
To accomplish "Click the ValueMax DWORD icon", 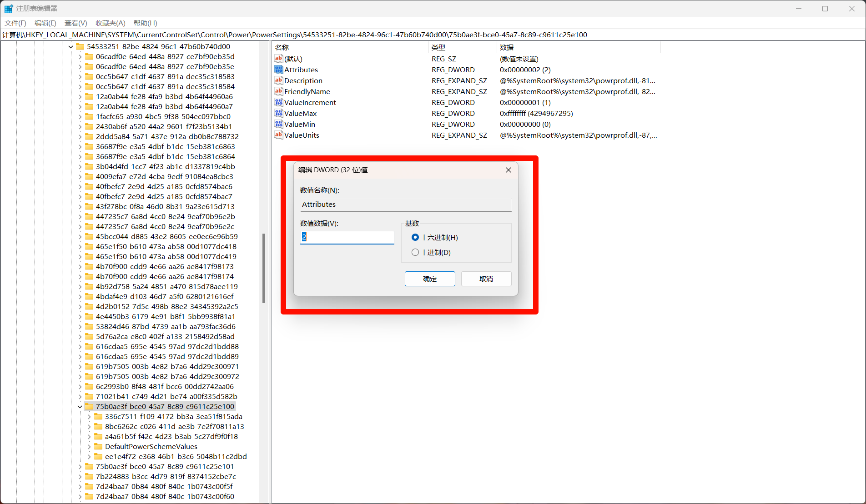I will click(278, 113).
